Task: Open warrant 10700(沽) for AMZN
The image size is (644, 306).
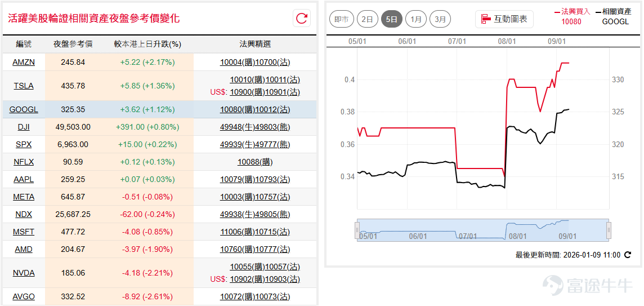Action: tap(272, 62)
